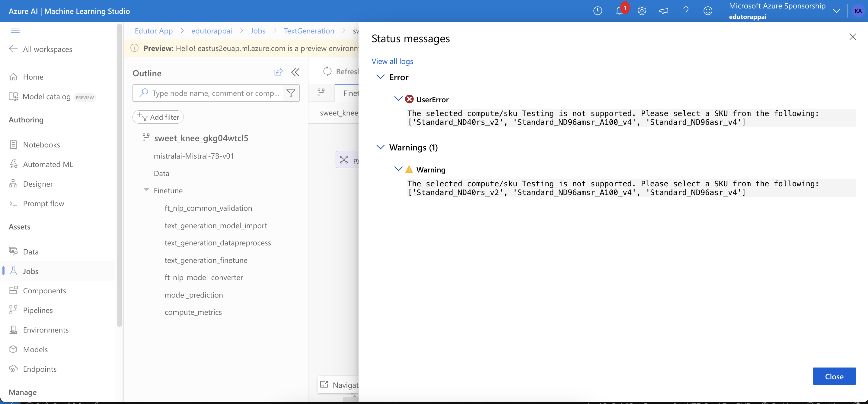Open the KA account avatar
This screenshot has height=404, width=868.
(x=858, y=11)
